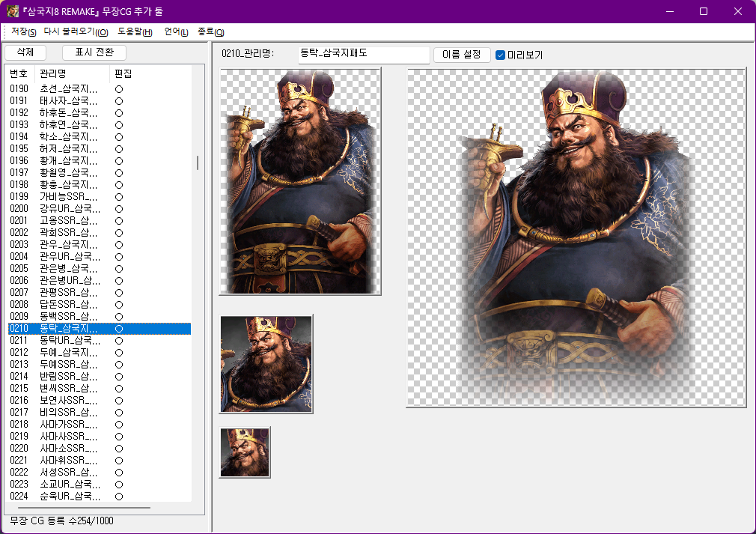756x534 pixels.
Task: Select row 0194 학소_삼국지
Action: point(100,136)
